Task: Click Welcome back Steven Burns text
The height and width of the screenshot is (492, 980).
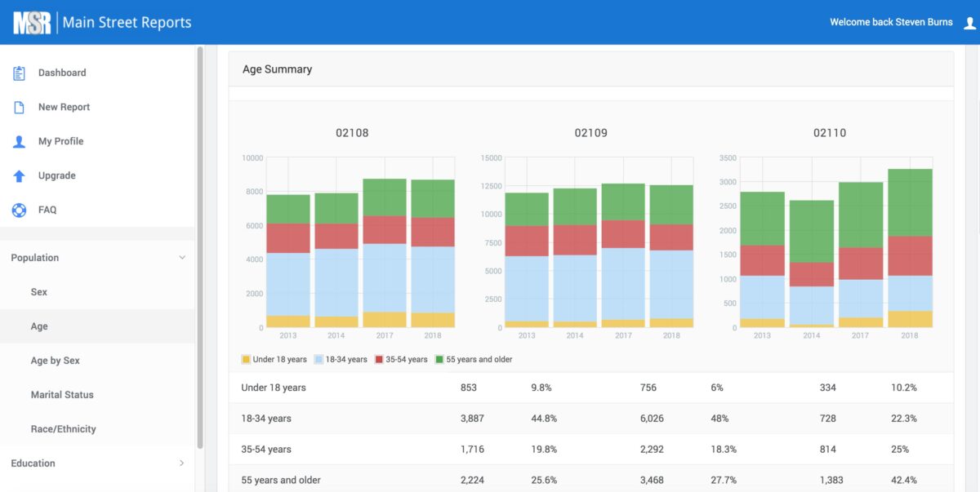Action: [891, 23]
